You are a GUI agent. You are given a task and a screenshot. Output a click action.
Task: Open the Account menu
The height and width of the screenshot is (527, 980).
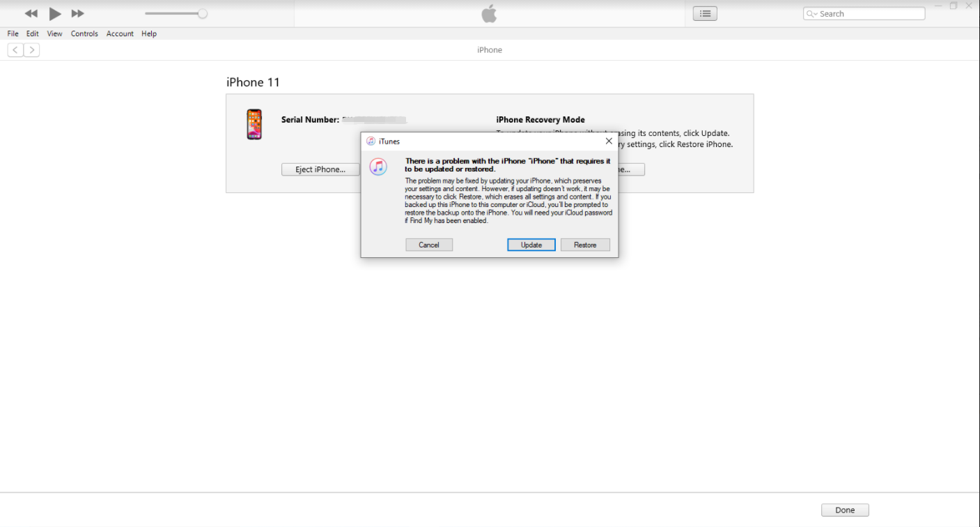tap(120, 33)
